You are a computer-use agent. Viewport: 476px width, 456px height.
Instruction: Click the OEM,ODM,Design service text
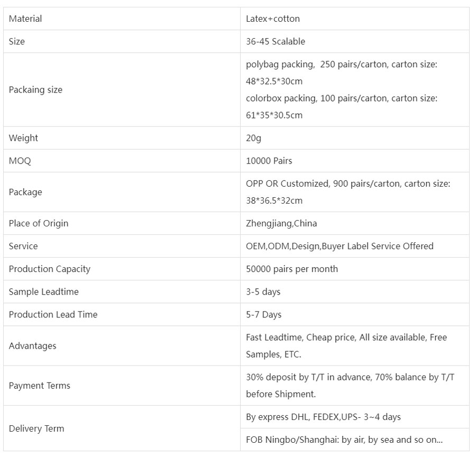click(340, 246)
